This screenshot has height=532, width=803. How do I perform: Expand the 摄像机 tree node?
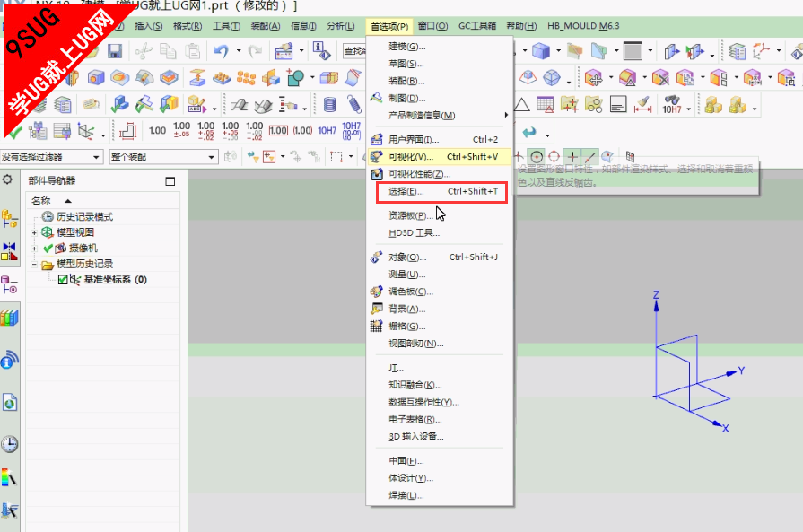pyautogui.click(x=34, y=249)
